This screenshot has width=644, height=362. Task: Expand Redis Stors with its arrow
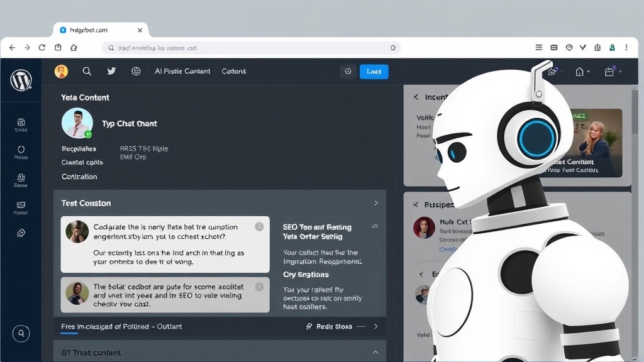point(375,326)
